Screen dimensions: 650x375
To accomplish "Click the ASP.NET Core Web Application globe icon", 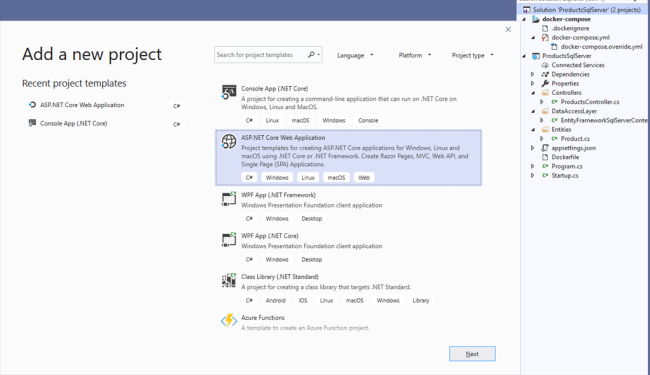I will coord(229,142).
